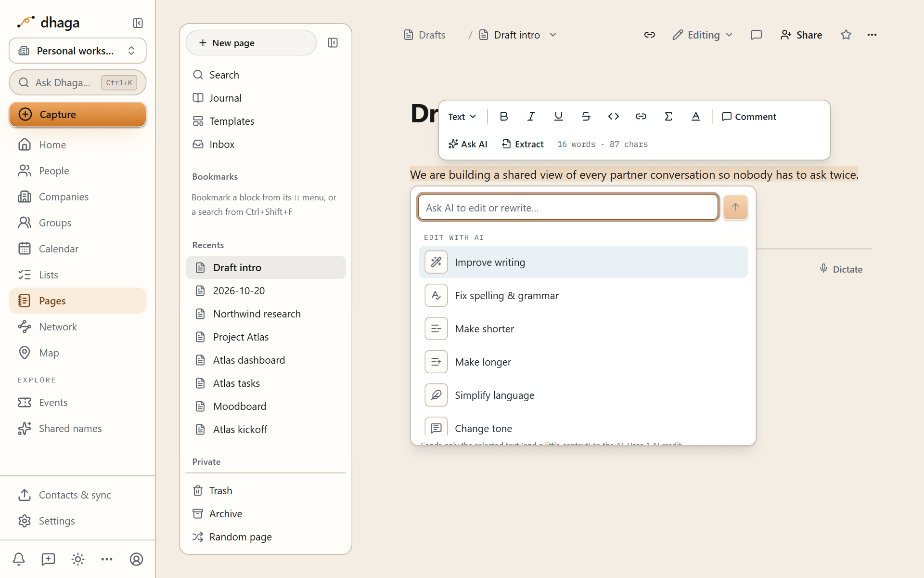Select Improve writing option
The height and width of the screenshot is (578, 924).
583,262
